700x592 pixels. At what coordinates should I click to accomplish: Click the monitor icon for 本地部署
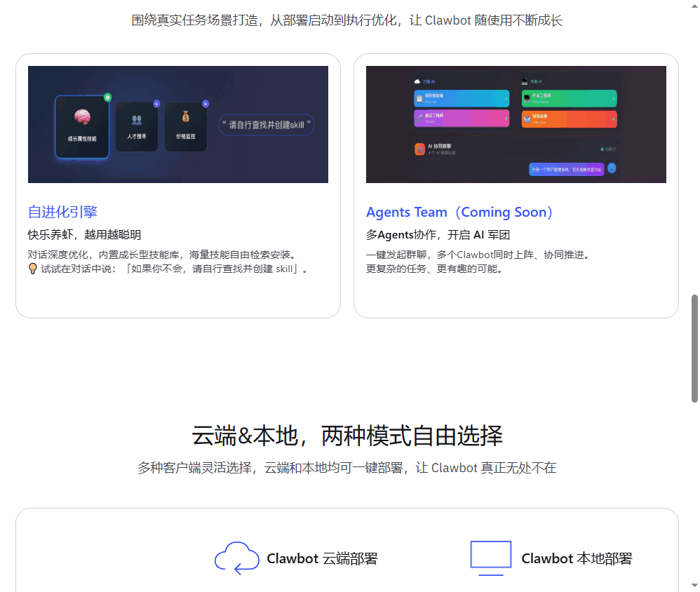[x=490, y=558]
